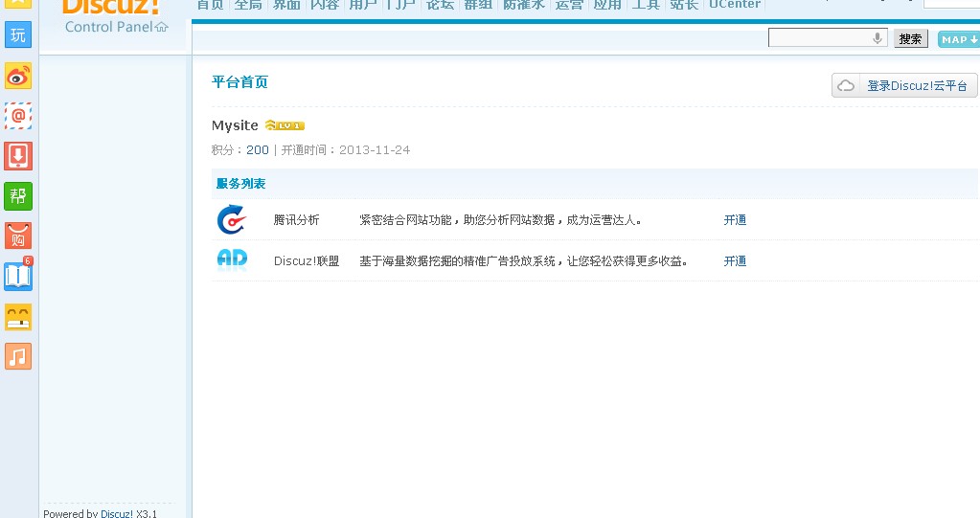Click the 平台首页 page heading
980x518 pixels.
[240, 81]
